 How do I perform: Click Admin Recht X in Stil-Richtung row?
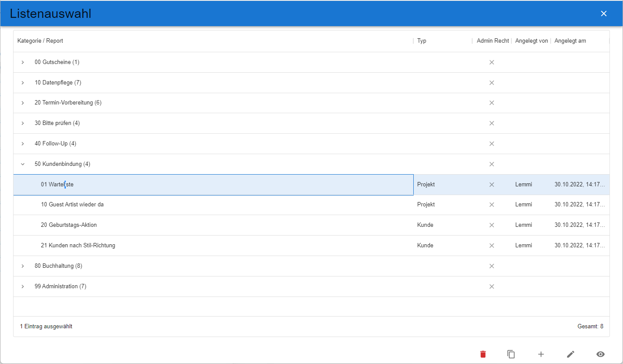(x=492, y=246)
